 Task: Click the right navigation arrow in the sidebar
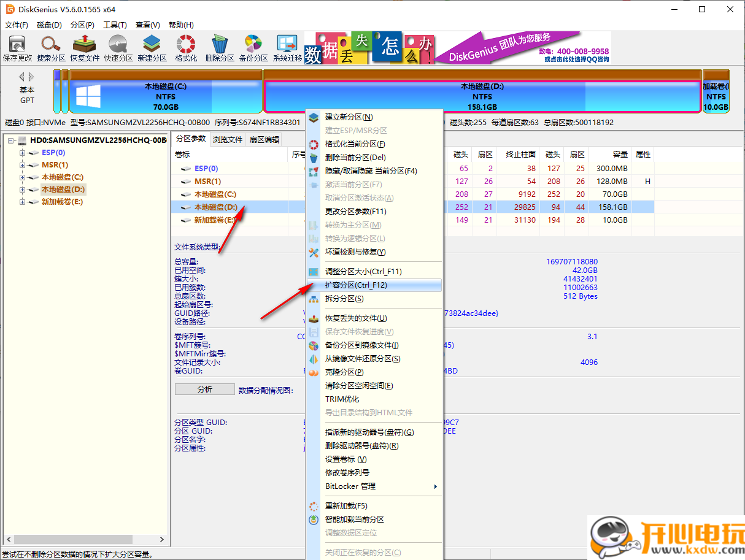(x=31, y=77)
